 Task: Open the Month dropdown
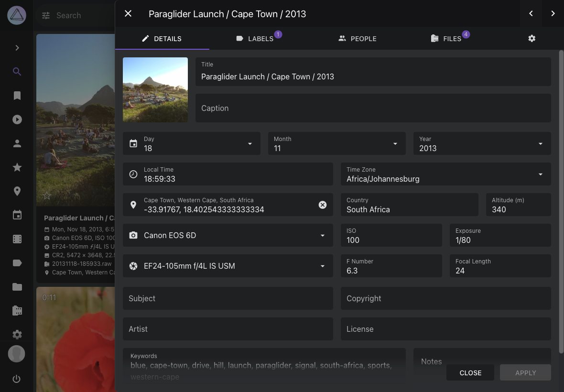coord(395,143)
